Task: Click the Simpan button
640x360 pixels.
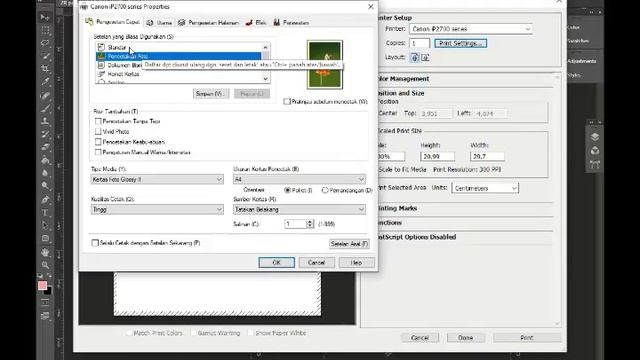Action: 211,94
